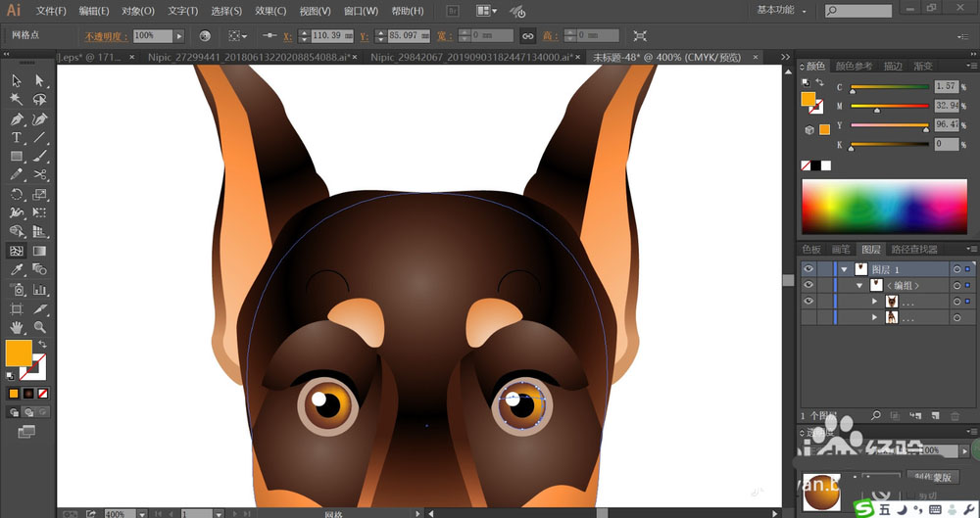Hide 图层 1 using its eye icon
The height and width of the screenshot is (518, 980).
tap(808, 269)
